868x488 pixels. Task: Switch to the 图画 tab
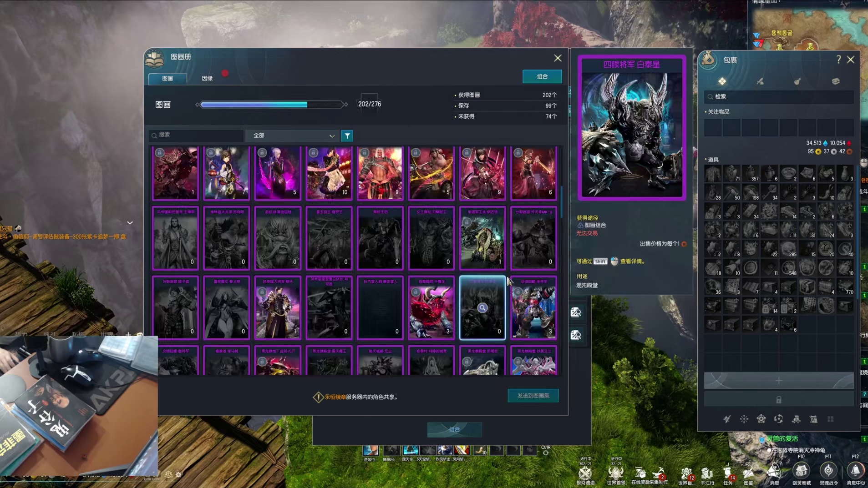click(168, 78)
